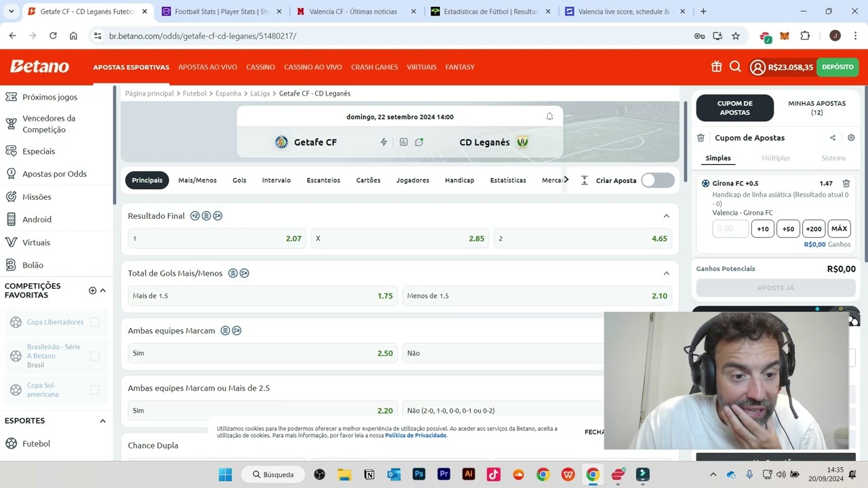Switch to Minhas Apostas (12) tab
Viewport: 868px width, 488px height.
coord(816,108)
